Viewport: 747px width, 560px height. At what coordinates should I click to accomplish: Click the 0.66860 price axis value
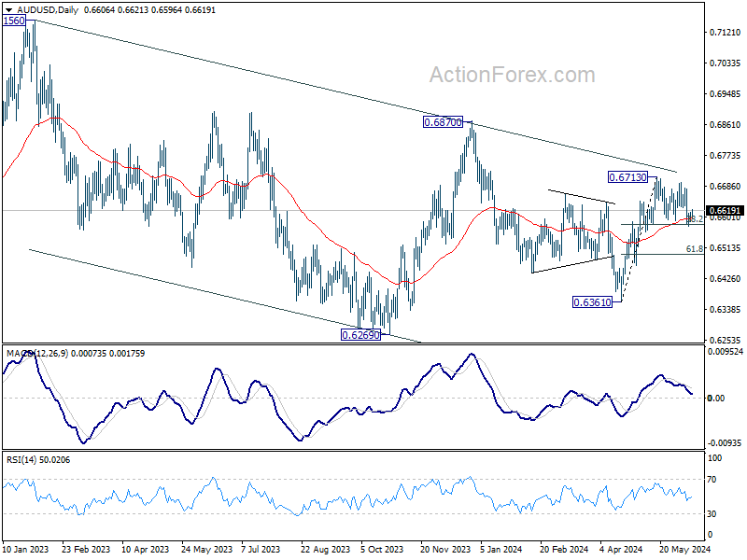pyautogui.click(x=726, y=186)
